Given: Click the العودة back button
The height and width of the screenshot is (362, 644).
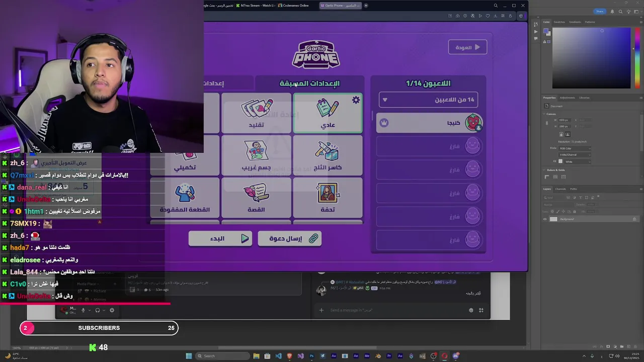Looking at the screenshot, I should tap(467, 47).
